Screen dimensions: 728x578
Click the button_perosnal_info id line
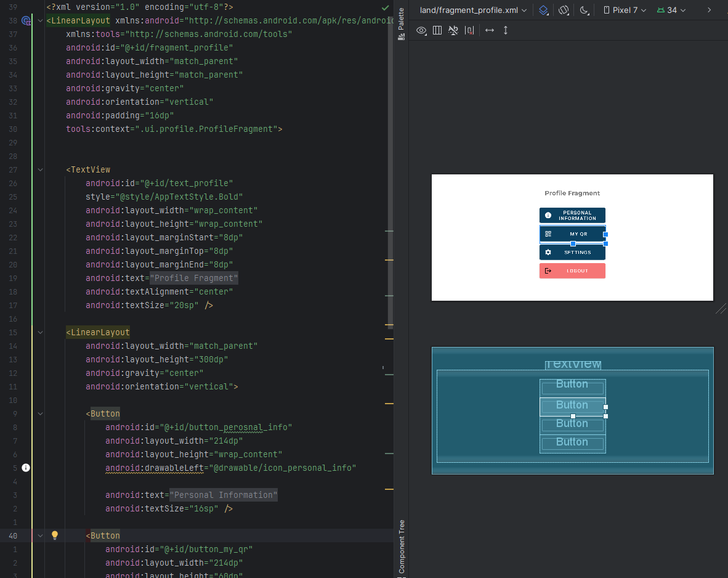[x=198, y=428]
